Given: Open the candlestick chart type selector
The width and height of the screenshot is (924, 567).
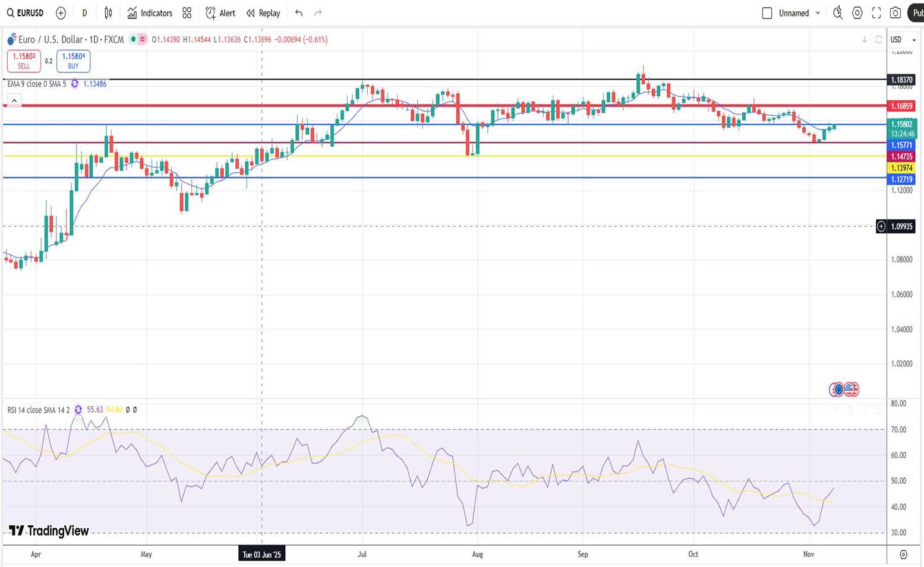Looking at the screenshot, I should (108, 13).
